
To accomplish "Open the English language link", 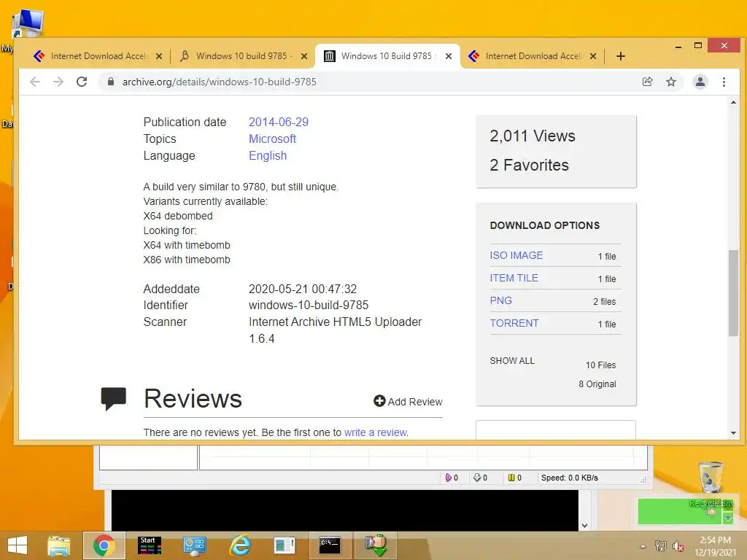I will point(268,156).
